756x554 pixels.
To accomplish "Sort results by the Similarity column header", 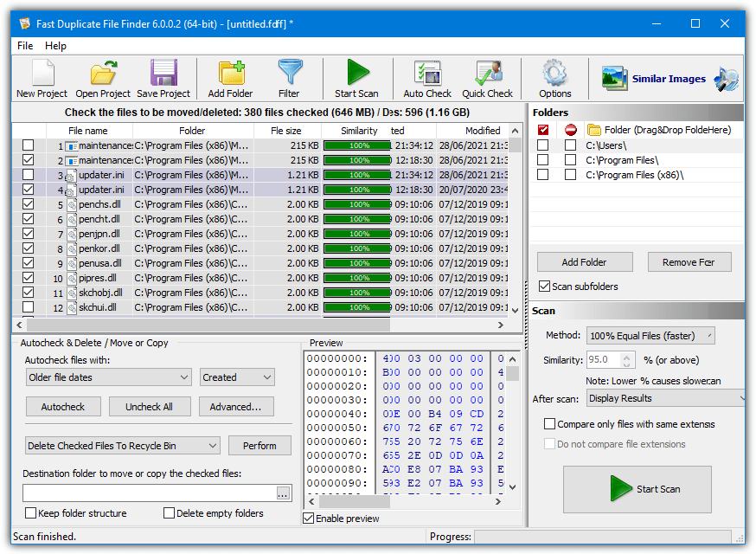I will [x=359, y=131].
